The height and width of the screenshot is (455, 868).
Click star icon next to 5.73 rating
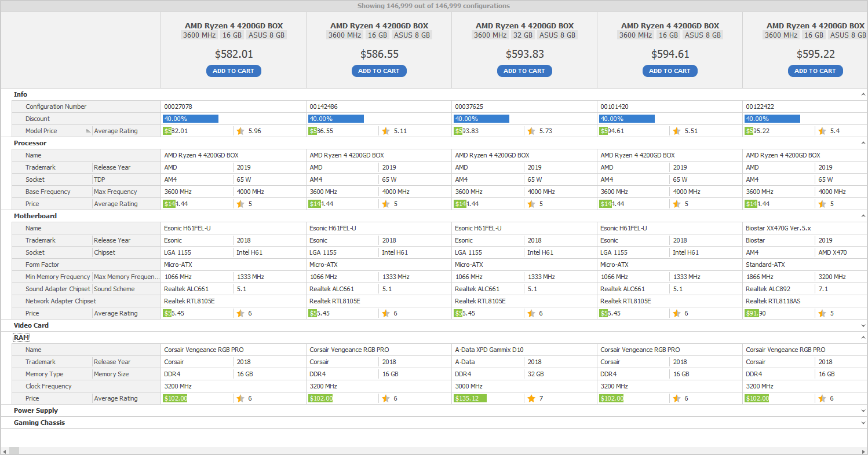click(x=531, y=131)
